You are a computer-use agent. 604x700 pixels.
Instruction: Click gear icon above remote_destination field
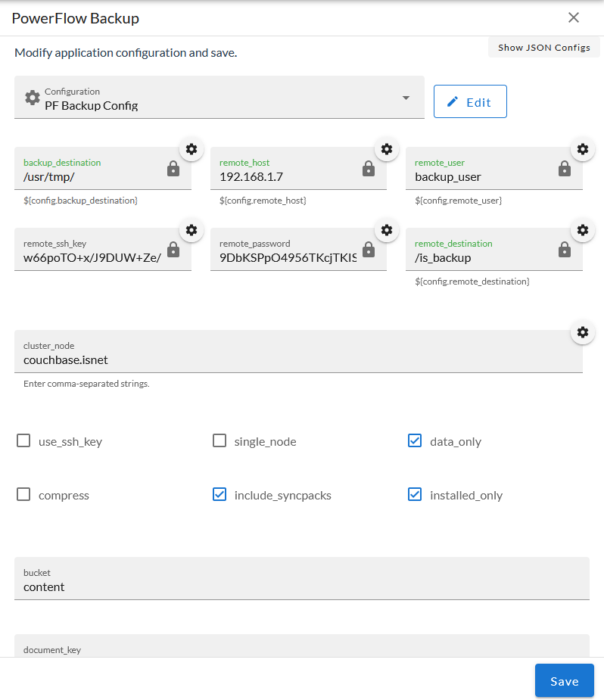point(582,230)
